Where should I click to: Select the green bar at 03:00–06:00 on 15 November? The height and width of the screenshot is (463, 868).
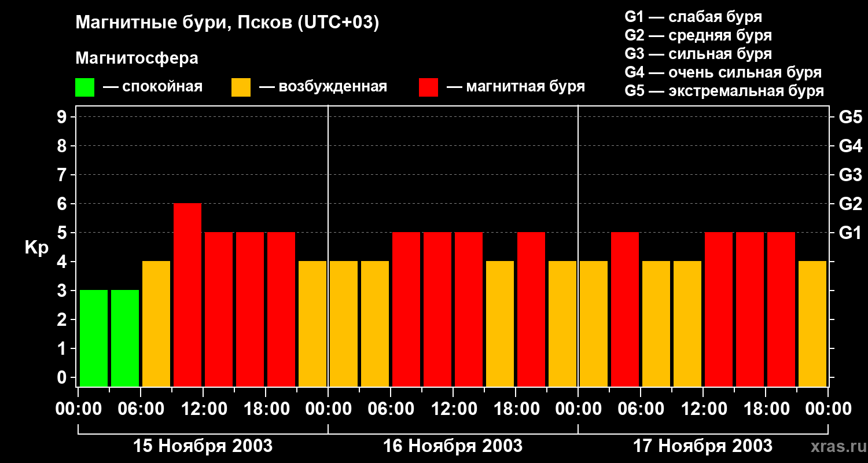pos(125,338)
